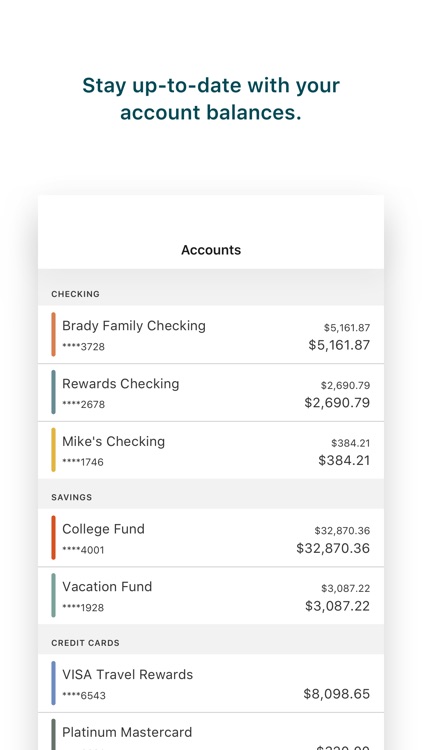Click the green color bar beside Vacation Fund
Image resolution: width=422 pixels, height=750 pixels.
[x=54, y=596]
